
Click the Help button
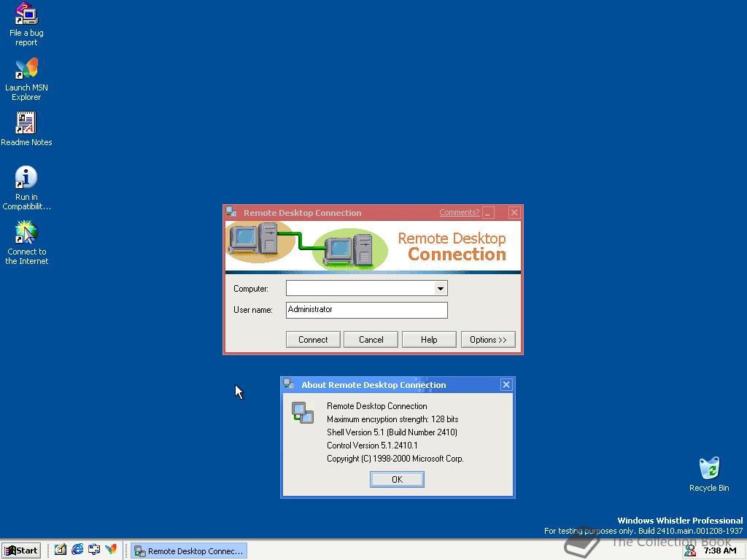[x=429, y=340]
